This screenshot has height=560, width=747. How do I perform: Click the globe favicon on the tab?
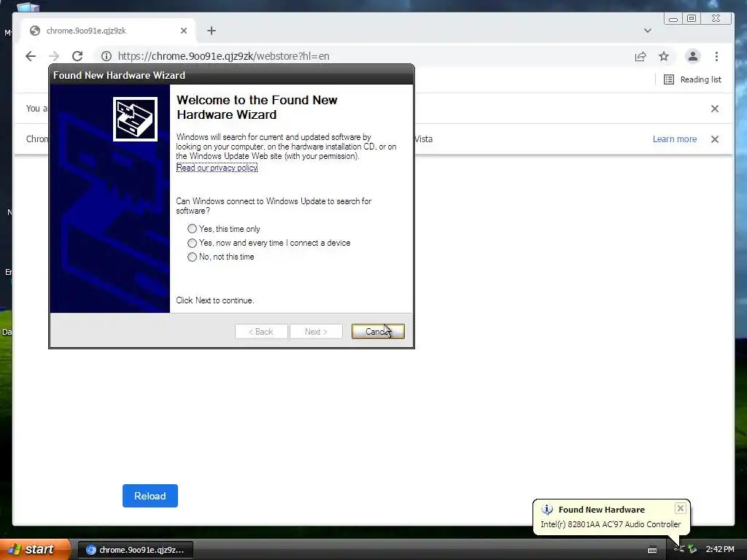tap(35, 31)
